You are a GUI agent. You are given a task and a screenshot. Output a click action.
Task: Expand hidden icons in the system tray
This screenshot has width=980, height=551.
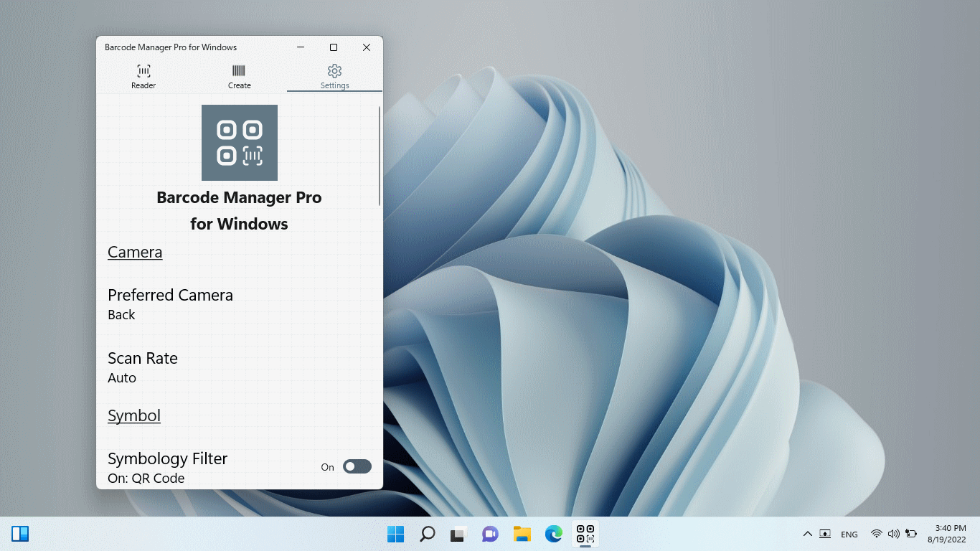(x=807, y=534)
